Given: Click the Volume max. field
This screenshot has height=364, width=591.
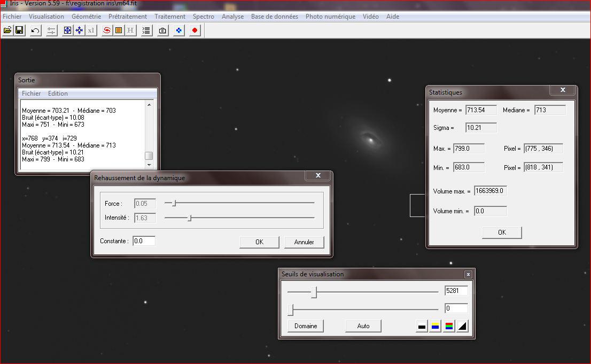Looking at the screenshot, I should coord(491,191).
